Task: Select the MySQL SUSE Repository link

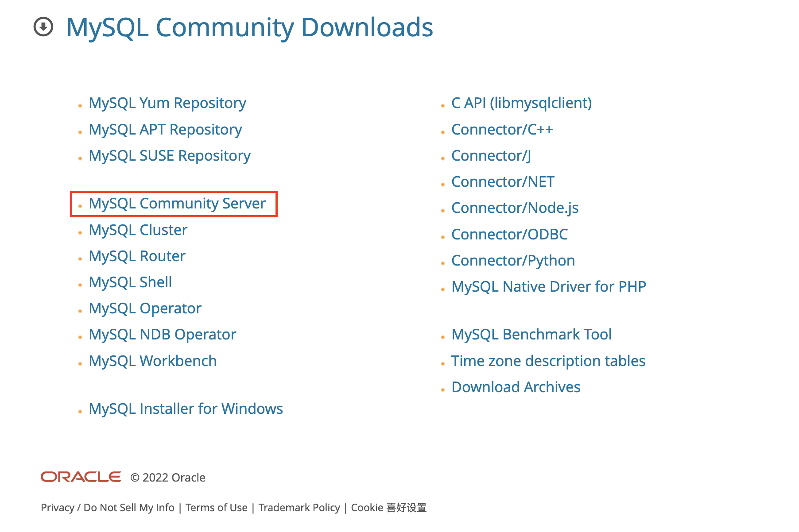Action: (170, 156)
